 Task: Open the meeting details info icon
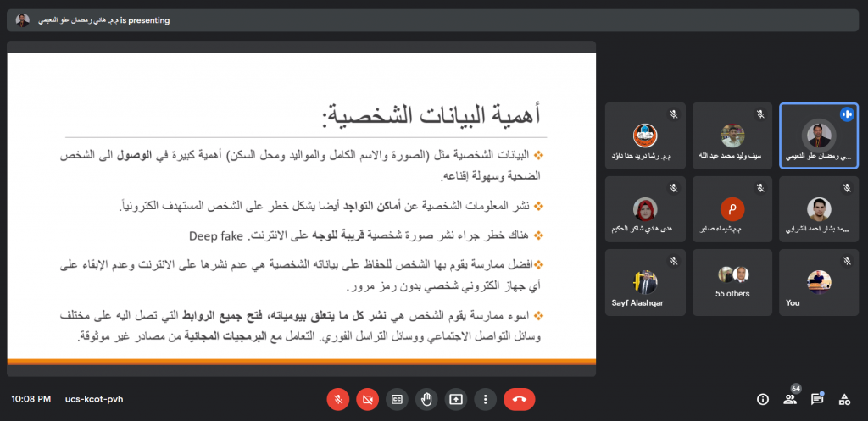coord(763,399)
